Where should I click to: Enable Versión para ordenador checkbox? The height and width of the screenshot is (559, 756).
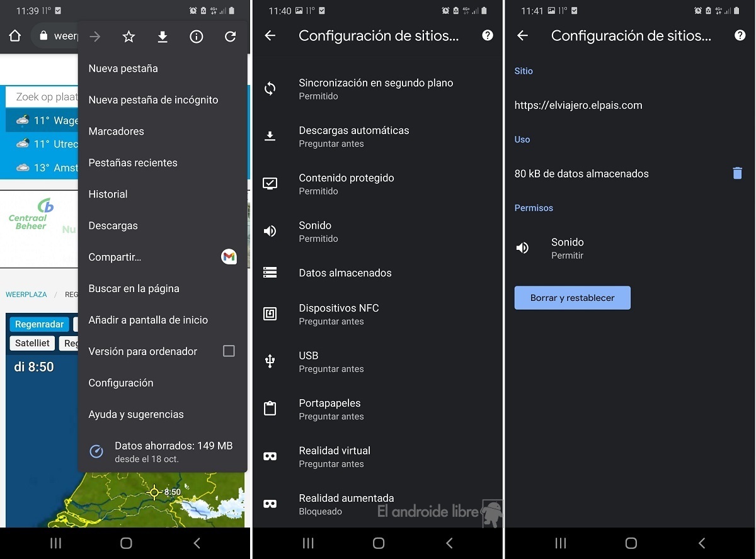[229, 351]
